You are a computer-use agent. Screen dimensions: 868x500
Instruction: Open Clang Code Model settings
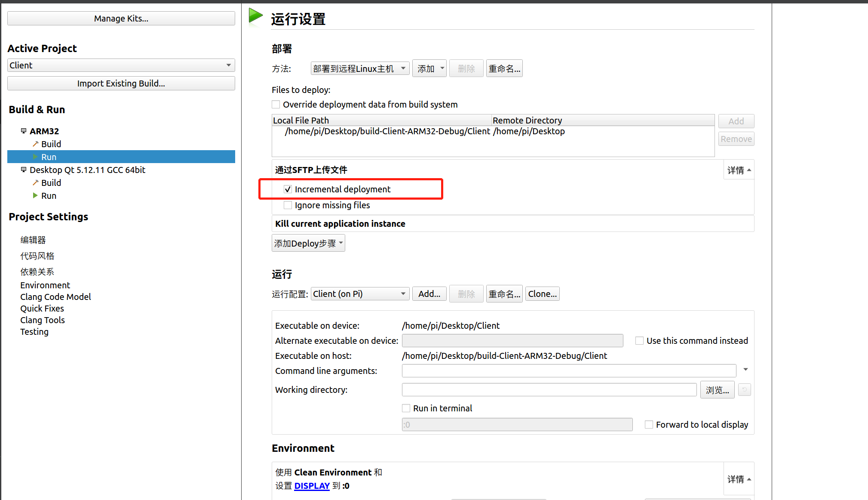coord(55,297)
